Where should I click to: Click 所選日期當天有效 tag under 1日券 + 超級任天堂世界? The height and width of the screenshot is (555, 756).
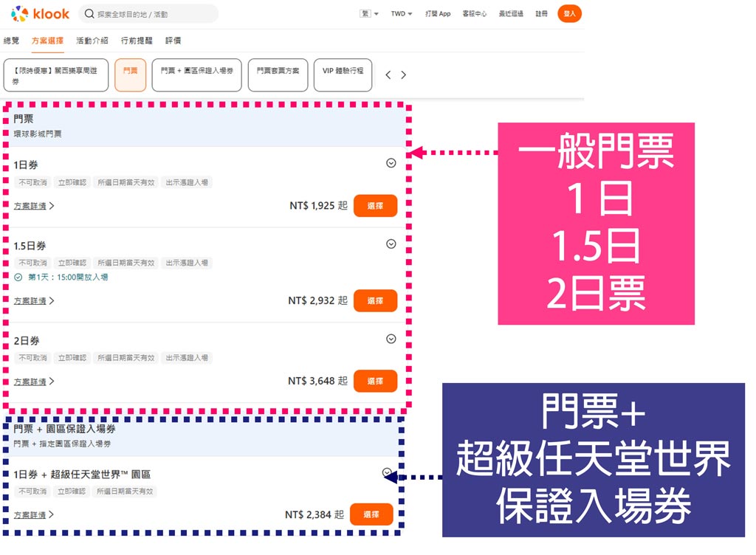point(125,492)
